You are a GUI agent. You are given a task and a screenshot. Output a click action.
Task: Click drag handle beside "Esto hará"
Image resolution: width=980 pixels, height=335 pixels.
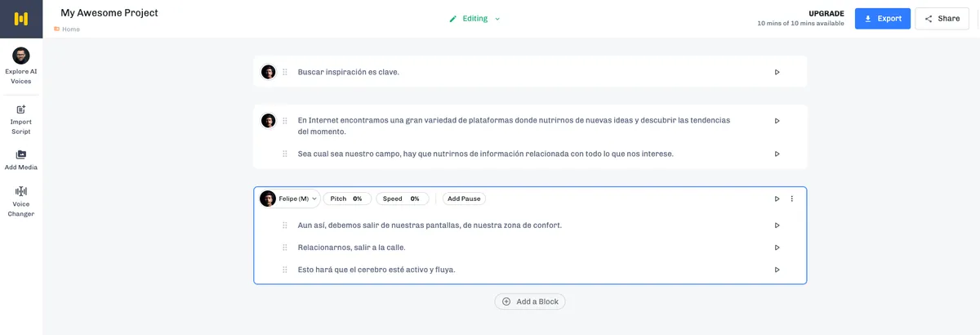tap(285, 270)
